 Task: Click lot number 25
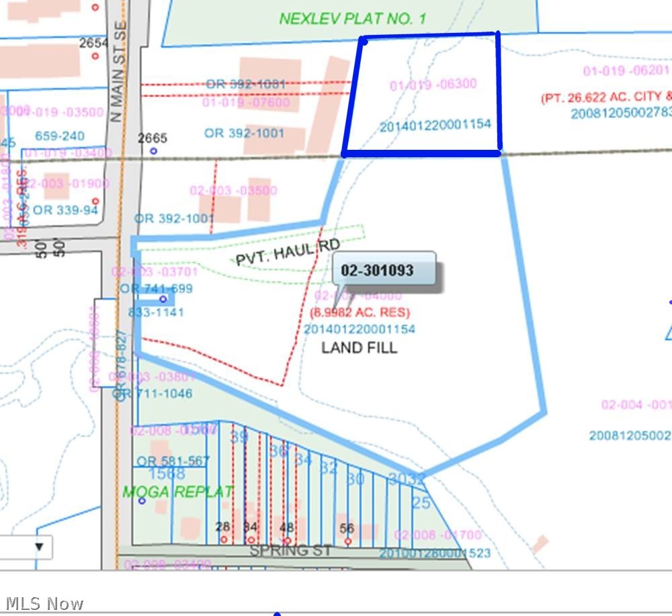421,502
